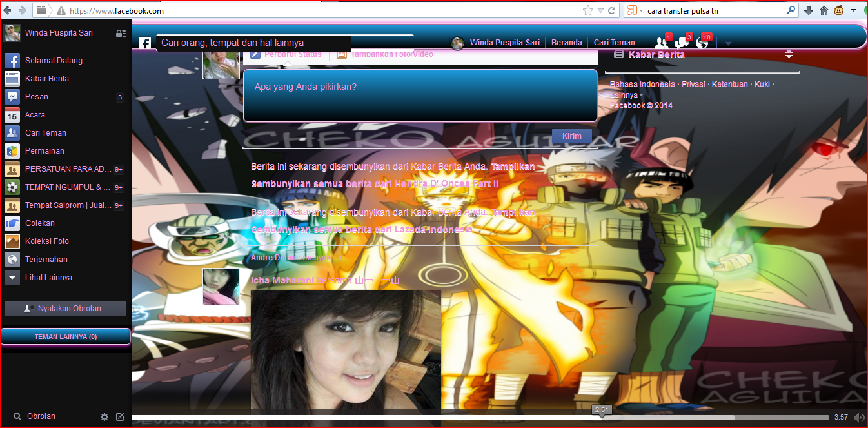
Task: Click Icha Maharani's profile thumbnail
Action: [x=221, y=287]
